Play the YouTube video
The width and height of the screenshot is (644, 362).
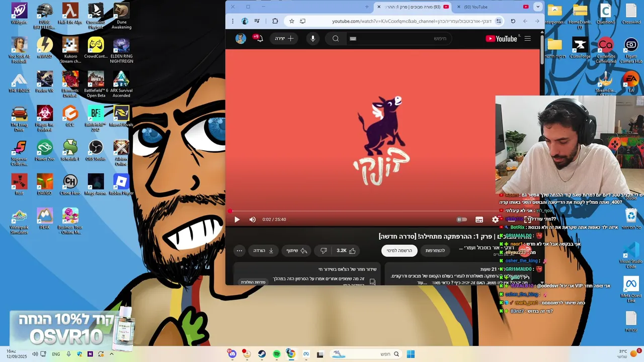click(237, 219)
